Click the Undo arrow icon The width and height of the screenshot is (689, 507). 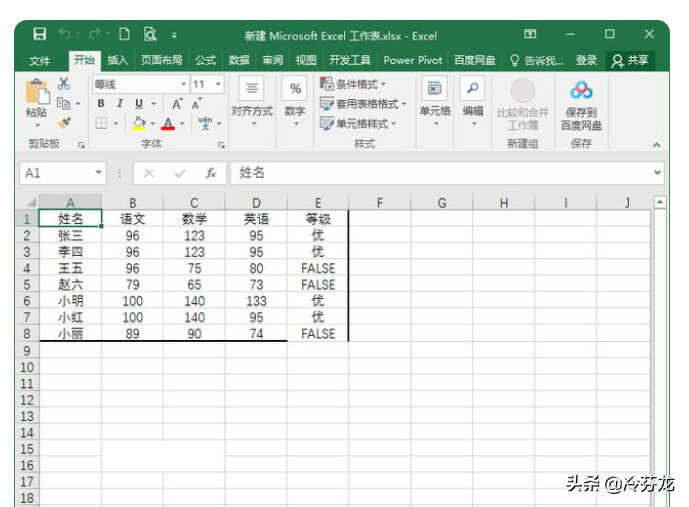65,34
